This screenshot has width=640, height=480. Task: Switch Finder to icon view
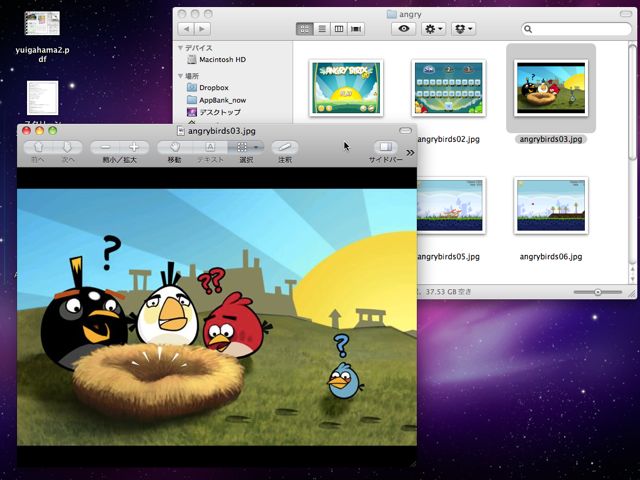pyautogui.click(x=305, y=29)
